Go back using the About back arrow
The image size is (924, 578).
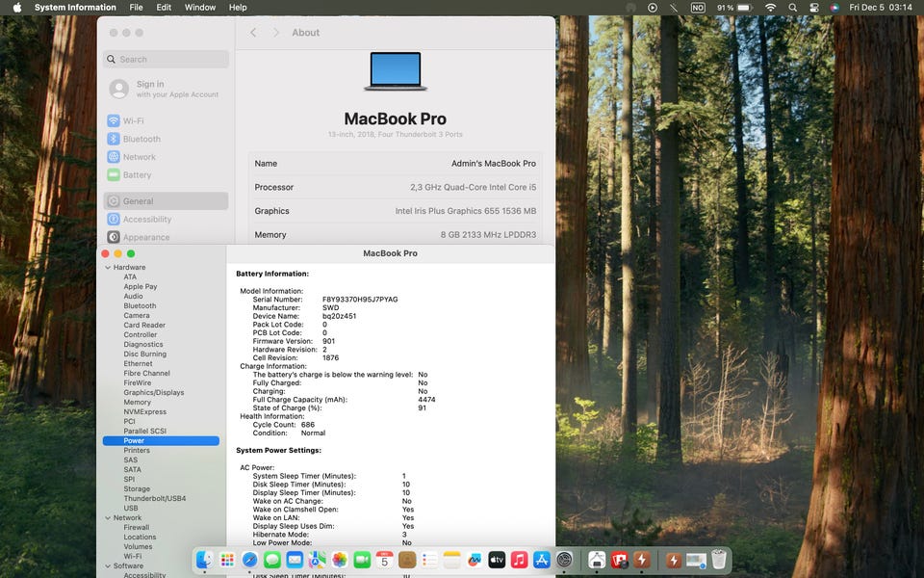253,33
